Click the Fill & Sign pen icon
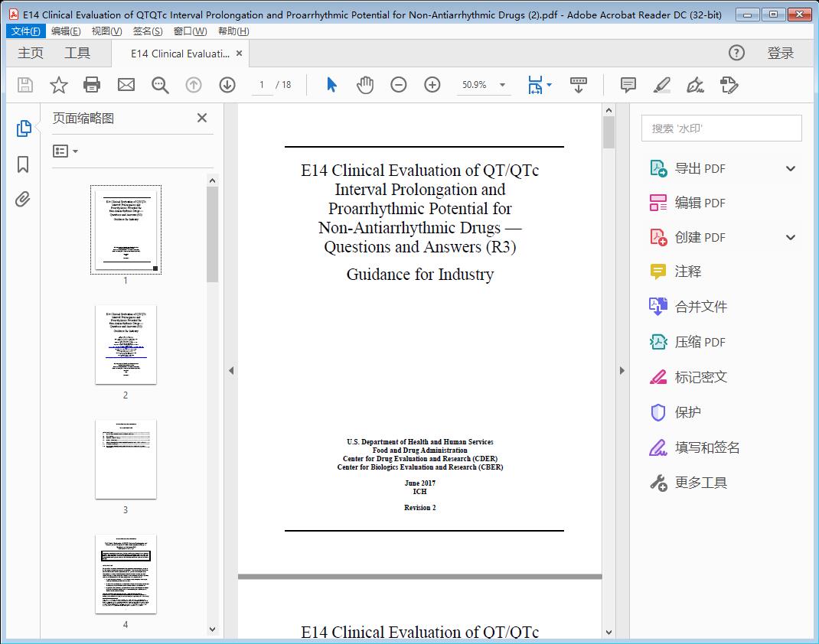The height and width of the screenshot is (644, 819). tap(695, 85)
